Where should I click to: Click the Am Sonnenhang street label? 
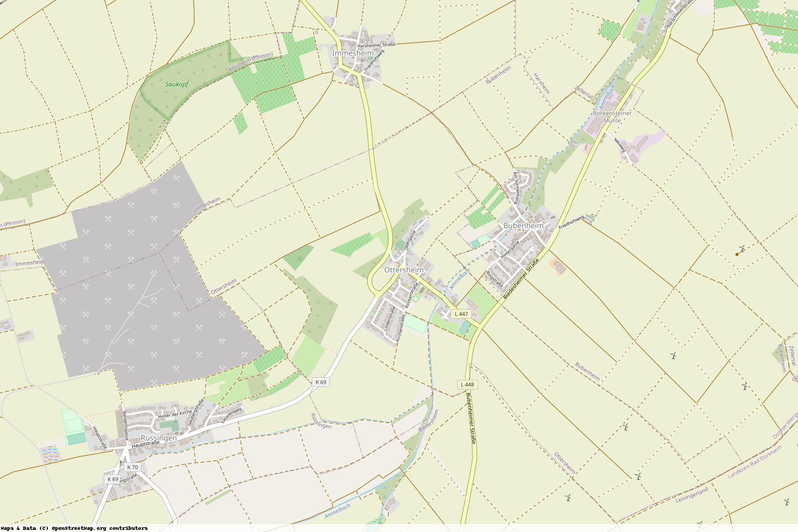(x=516, y=188)
